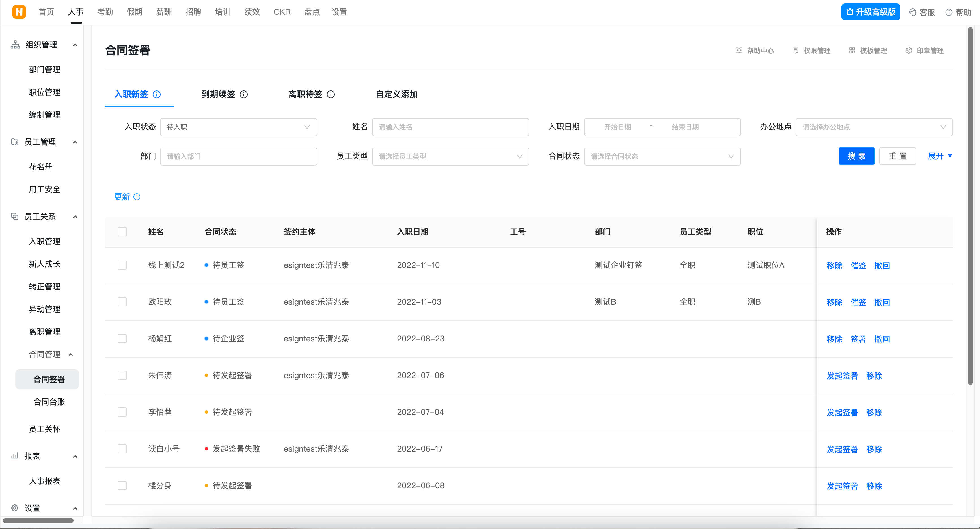Click the 员工关系 sidebar icon
Image resolution: width=980 pixels, height=529 pixels.
click(15, 216)
